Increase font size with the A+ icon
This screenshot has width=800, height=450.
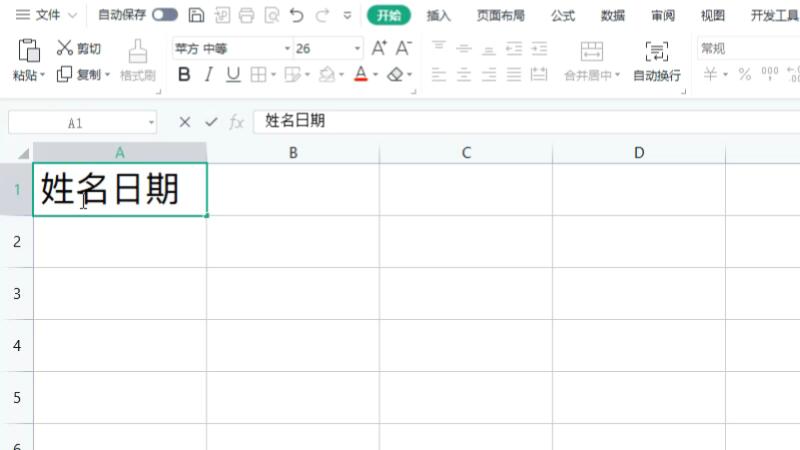(379, 48)
